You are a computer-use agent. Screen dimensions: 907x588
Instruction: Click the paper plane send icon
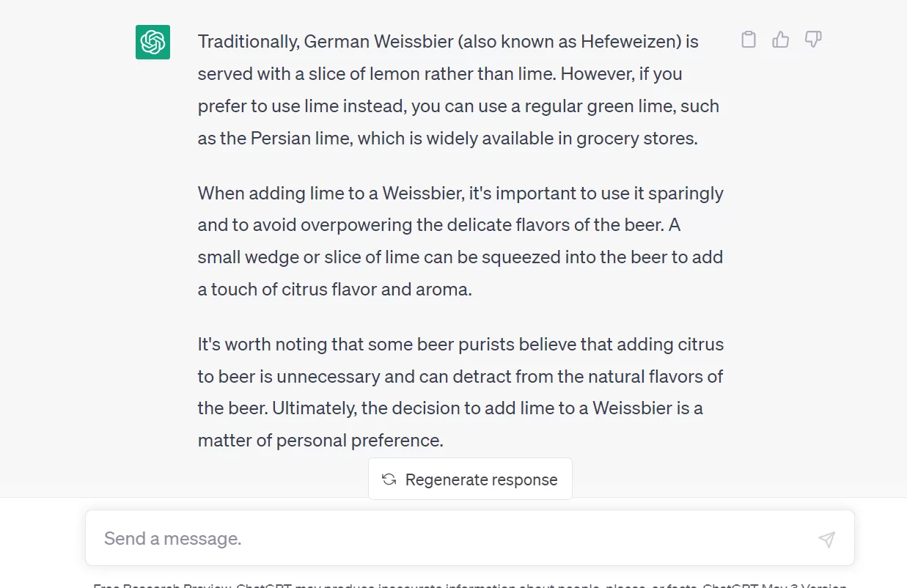pos(826,539)
